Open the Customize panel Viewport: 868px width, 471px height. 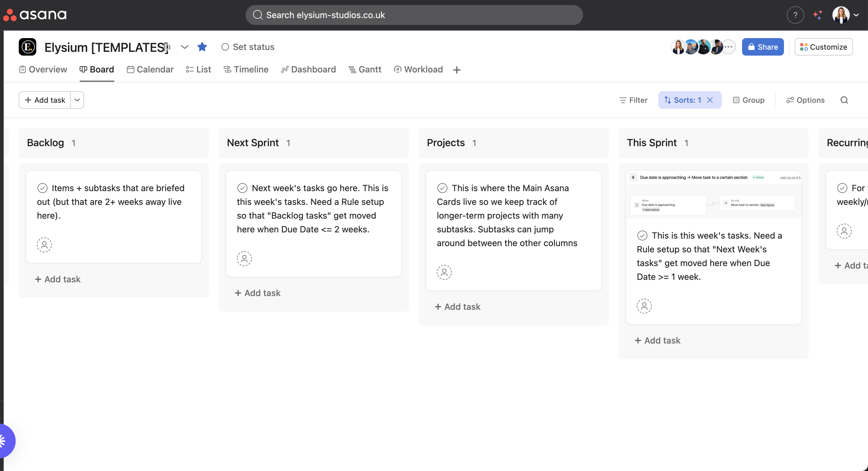click(824, 47)
